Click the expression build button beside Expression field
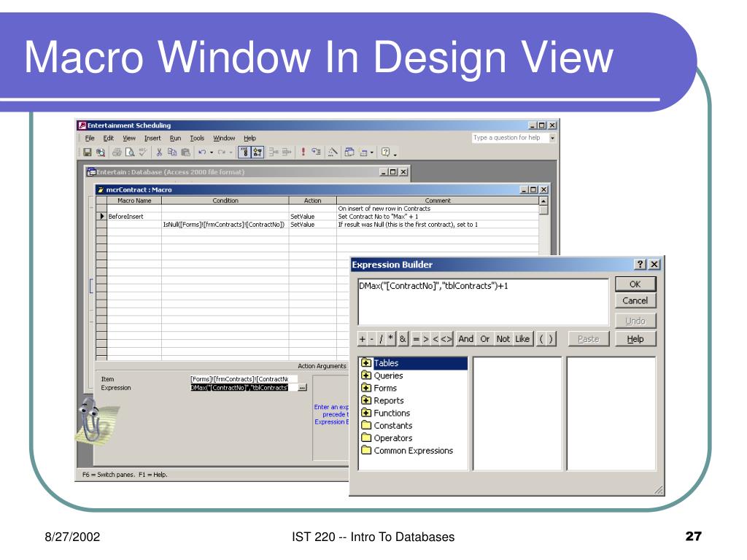Viewport: 747px width, 560px height. pos(303,388)
